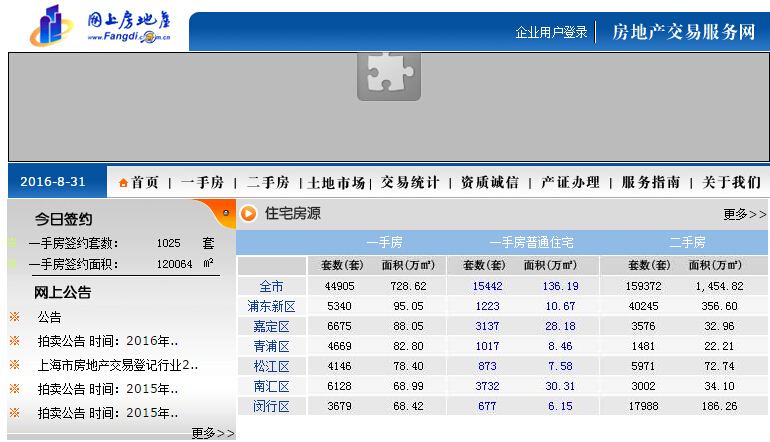Open 企业用户登录 login link
The width and height of the screenshot is (770, 442).
point(551,32)
